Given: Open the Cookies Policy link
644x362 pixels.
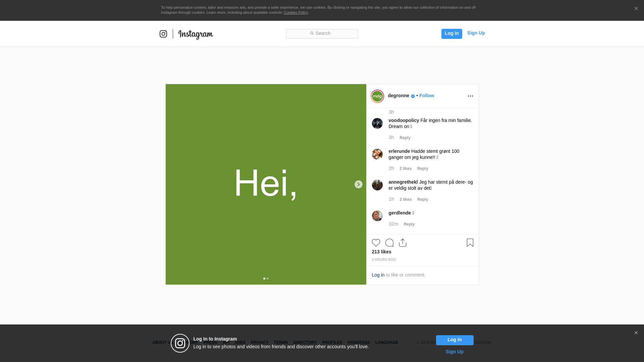Looking at the screenshot, I should 296,12.
